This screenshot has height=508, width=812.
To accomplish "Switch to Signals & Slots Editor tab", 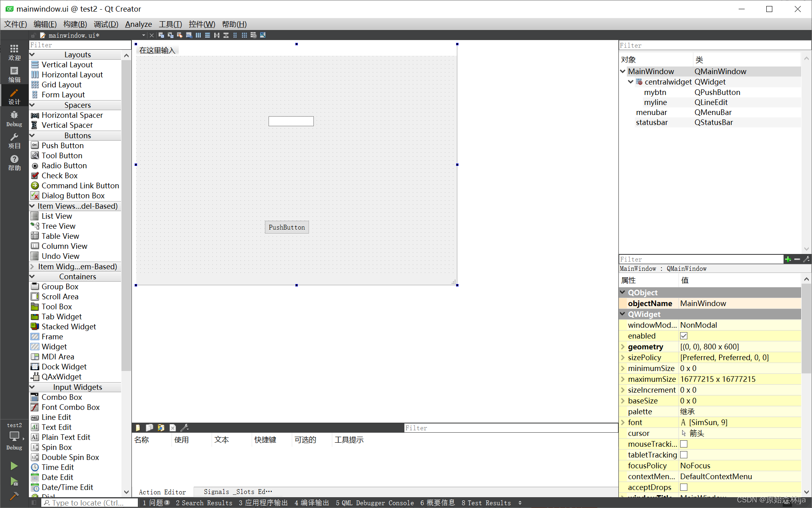I will [237, 492].
